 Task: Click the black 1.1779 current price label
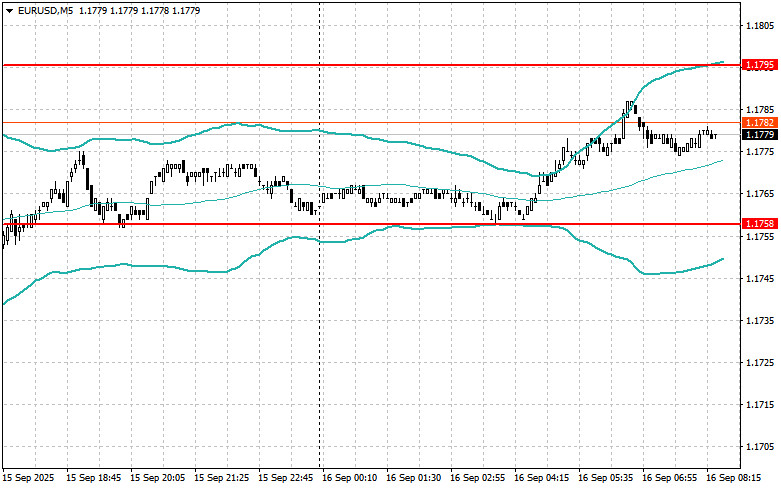(x=760, y=134)
